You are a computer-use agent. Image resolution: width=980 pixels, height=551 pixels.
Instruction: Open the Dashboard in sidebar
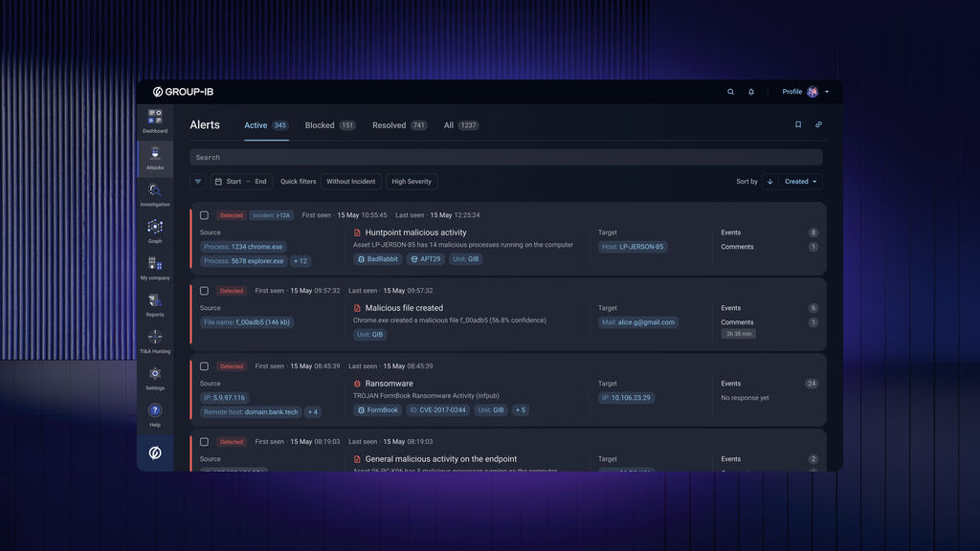pos(155,120)
